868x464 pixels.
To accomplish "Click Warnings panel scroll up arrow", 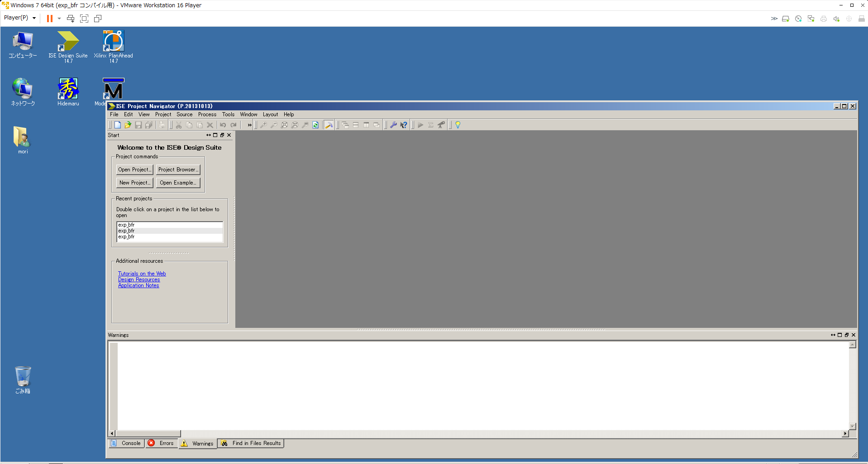I will click(x=853, y=345).
